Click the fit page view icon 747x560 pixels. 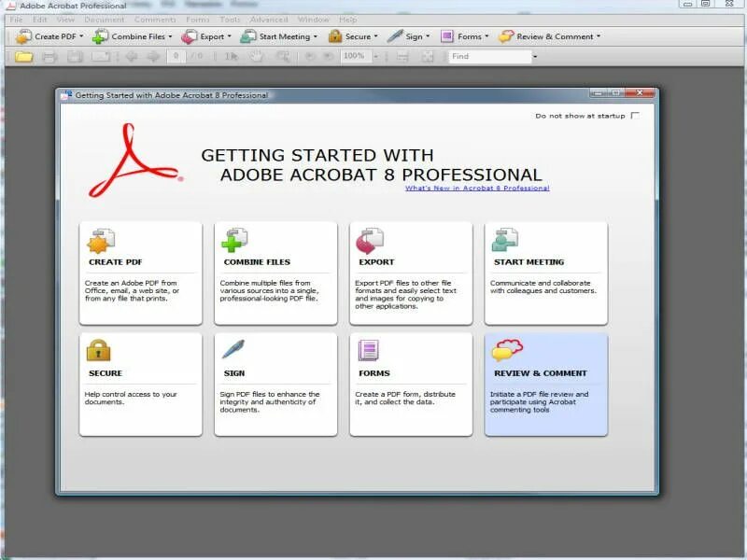pos(428,57)
